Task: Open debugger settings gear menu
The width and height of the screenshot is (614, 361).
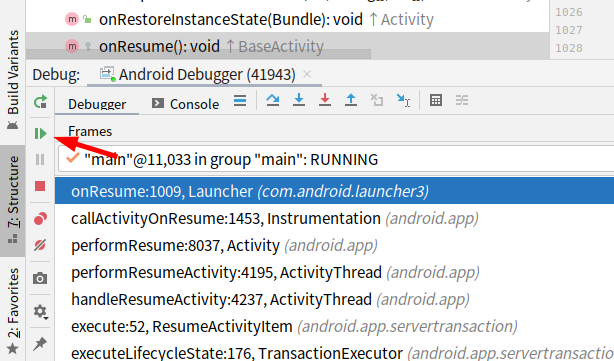Action: pos(40,312)
